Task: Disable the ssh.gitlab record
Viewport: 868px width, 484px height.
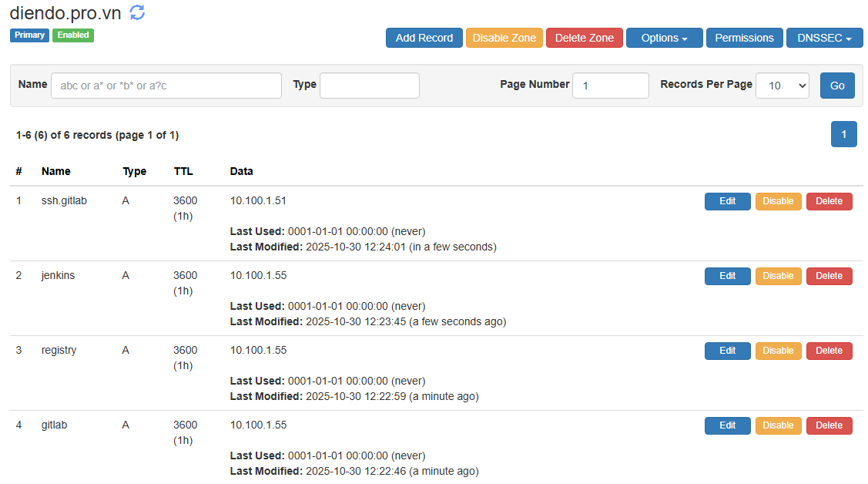Action: 778,201
